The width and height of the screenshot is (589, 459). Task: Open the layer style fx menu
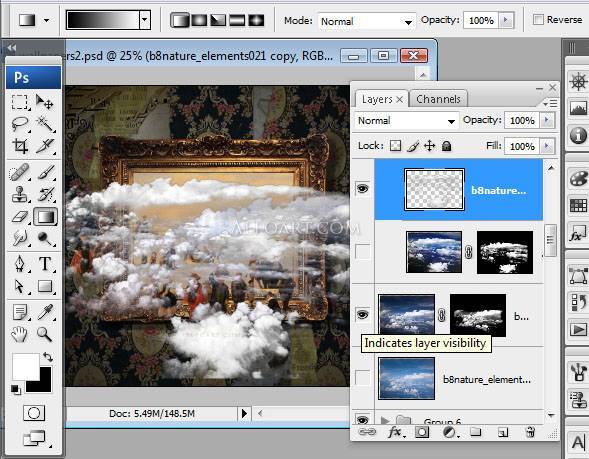pos(395,432)
